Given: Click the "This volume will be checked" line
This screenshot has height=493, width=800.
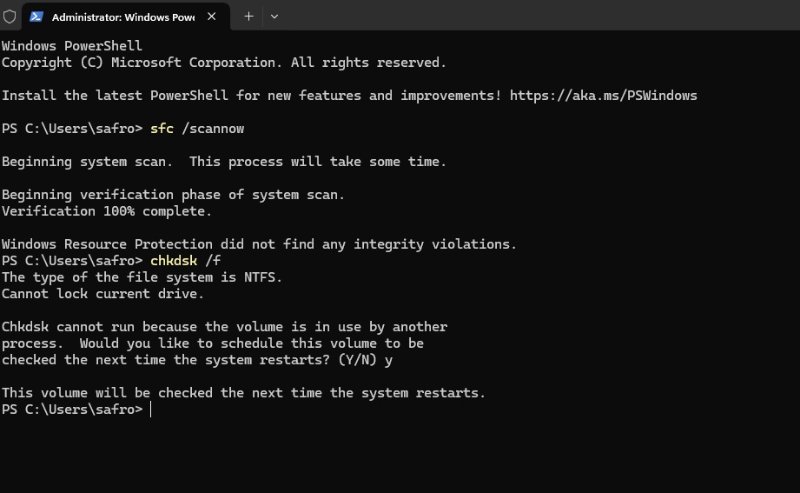Looking at the screenshot, I should [243, 393].
